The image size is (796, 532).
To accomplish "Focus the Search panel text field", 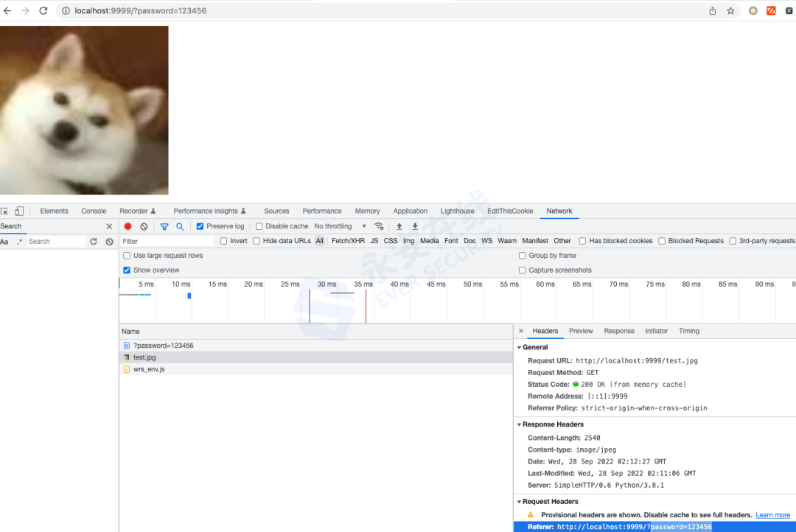I will click(56, 242).
